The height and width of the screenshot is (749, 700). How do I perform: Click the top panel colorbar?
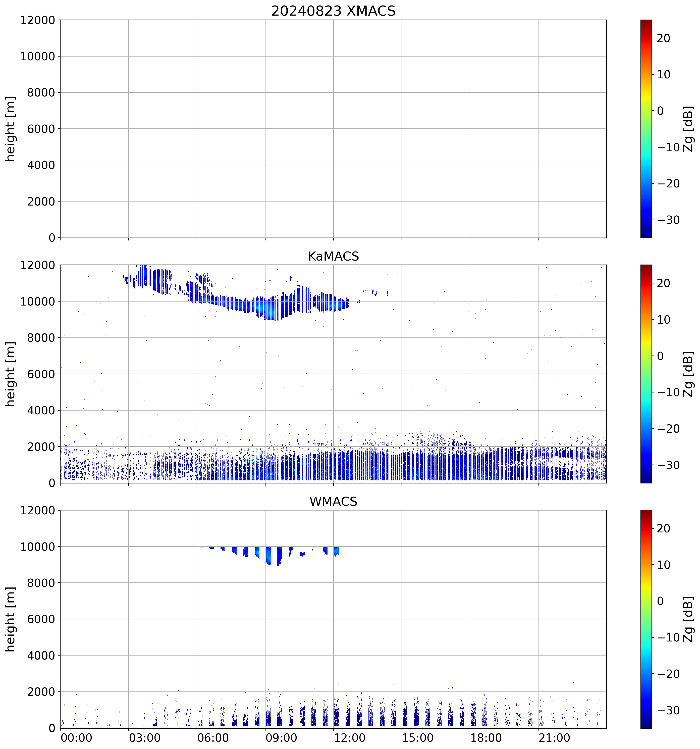[x=646, y=128]
